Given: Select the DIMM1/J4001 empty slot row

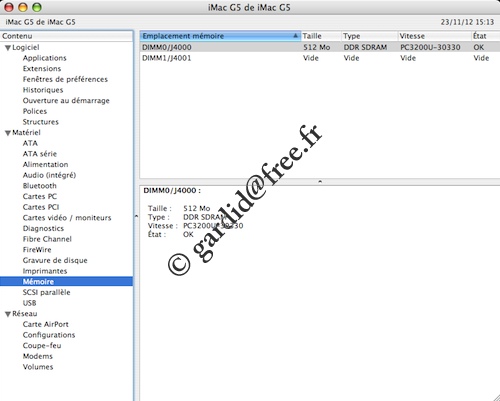Looking at the screenshot, I should tap(320, 58).
